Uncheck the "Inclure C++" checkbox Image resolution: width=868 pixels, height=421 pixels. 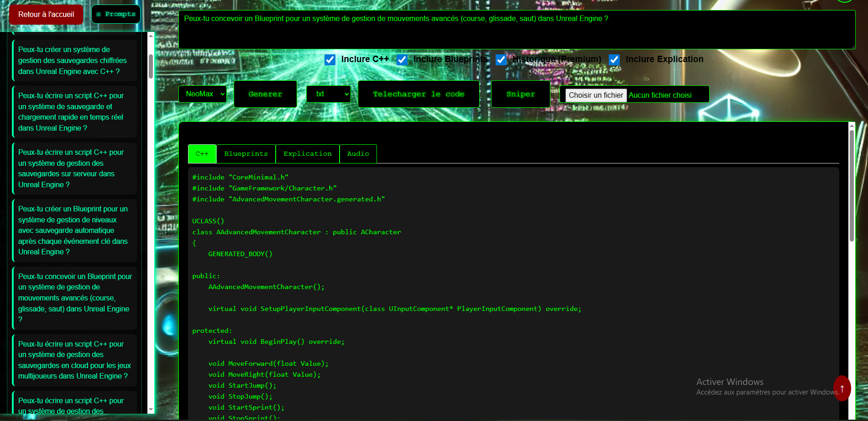pyautogui.click(x=330, y=59)
